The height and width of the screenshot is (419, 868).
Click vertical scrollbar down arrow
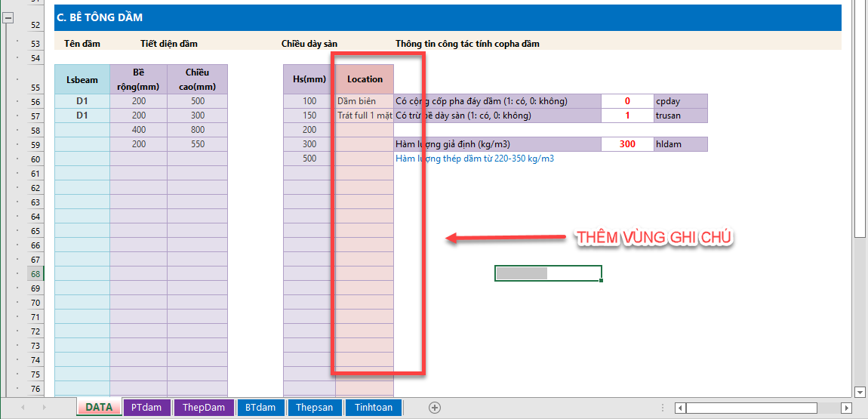point(860,392)
